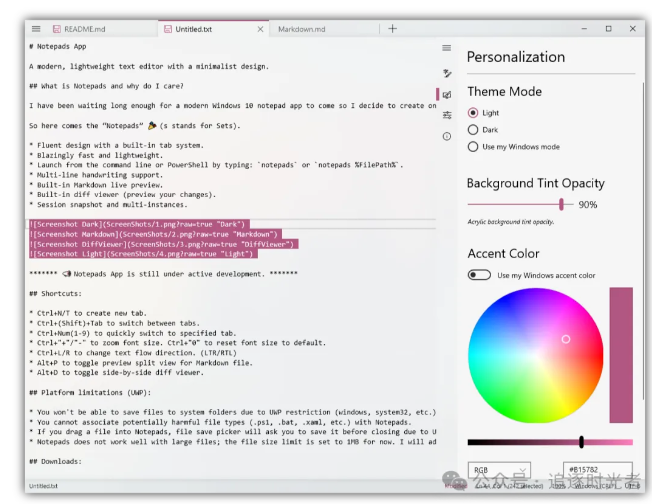Click the Untitled.txt path in status bar
Screen dimensions: 652x504
pos(43,486)
